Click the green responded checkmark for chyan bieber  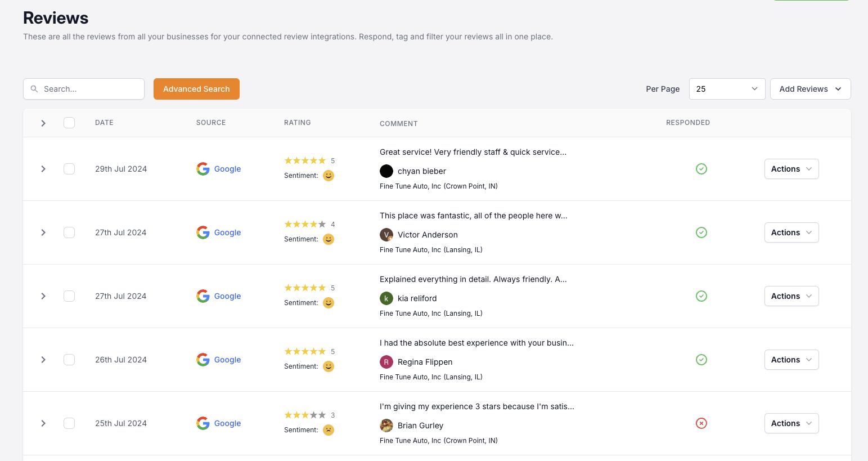coord(701,169)
